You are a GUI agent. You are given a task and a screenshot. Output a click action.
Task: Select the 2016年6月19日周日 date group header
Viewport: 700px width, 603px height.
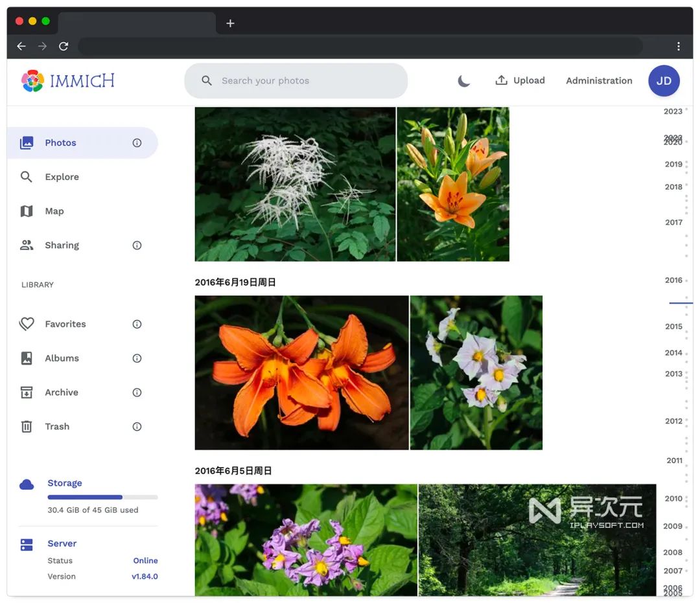(235, 282)
